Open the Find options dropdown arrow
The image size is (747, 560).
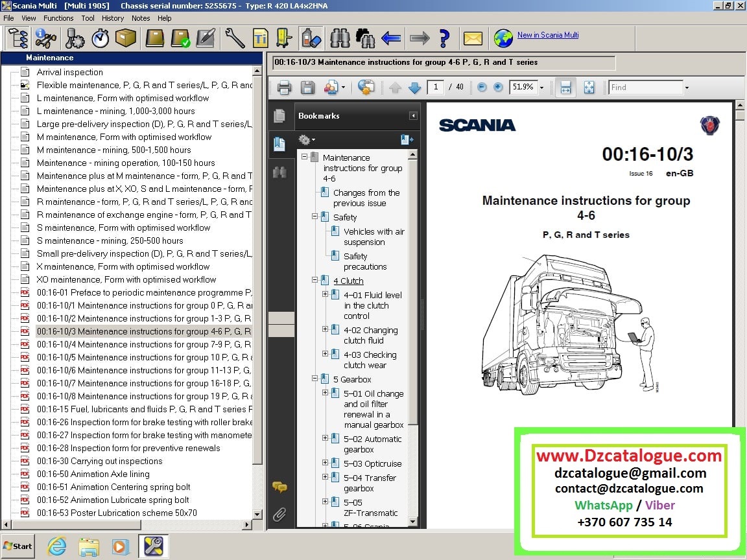687,87
